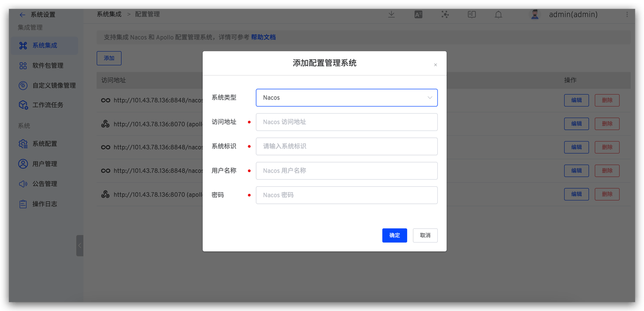Click the 公告管理 speaker icon
The image size is (644, 311).
(x=23, y=184)
